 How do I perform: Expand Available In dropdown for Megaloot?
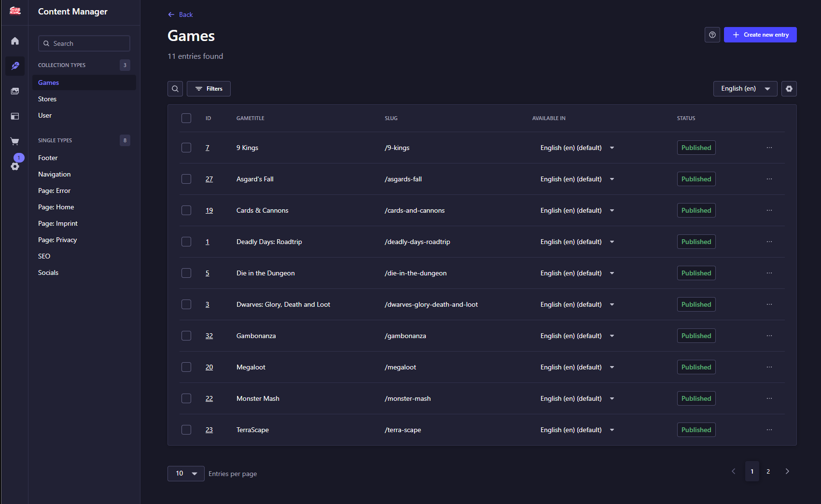(x=612, y=367)
